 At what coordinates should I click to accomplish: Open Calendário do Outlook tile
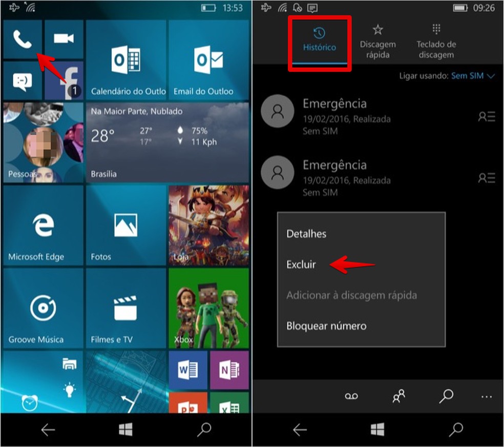[126, 60]
